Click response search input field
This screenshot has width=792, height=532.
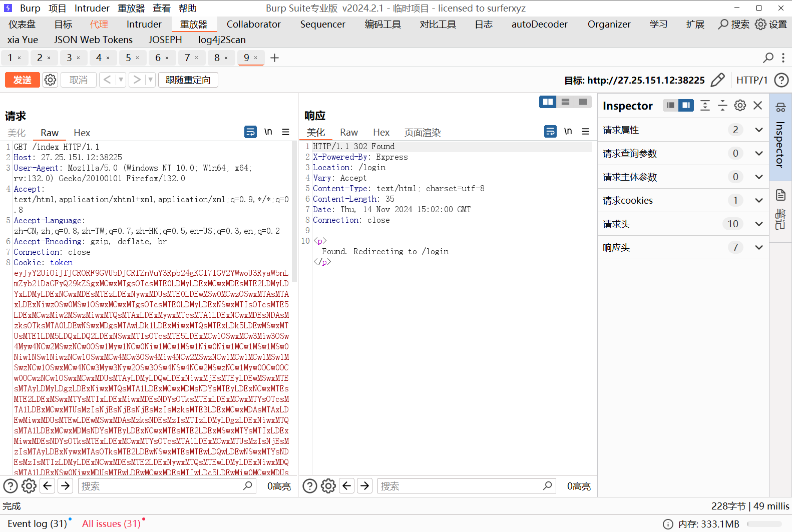(x=466, y=486)
